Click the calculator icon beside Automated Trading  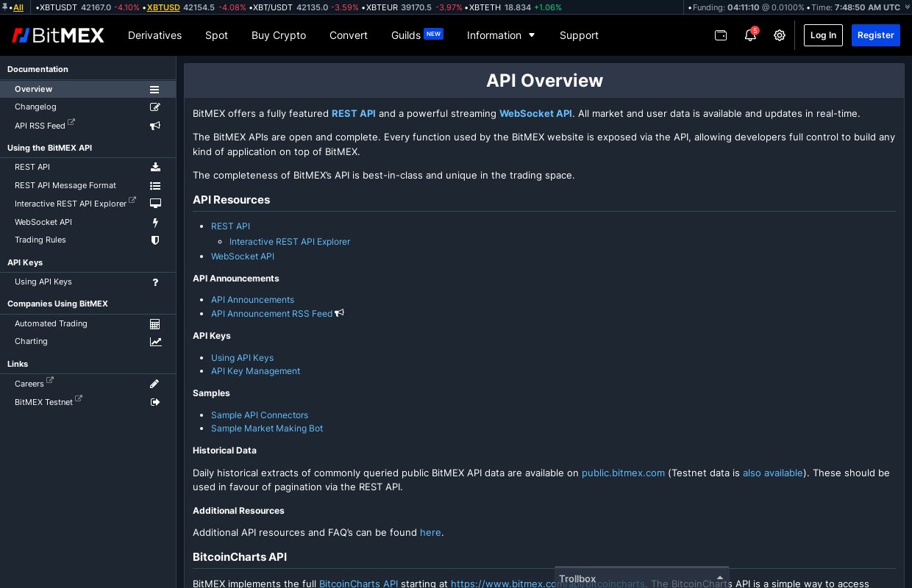155,324
